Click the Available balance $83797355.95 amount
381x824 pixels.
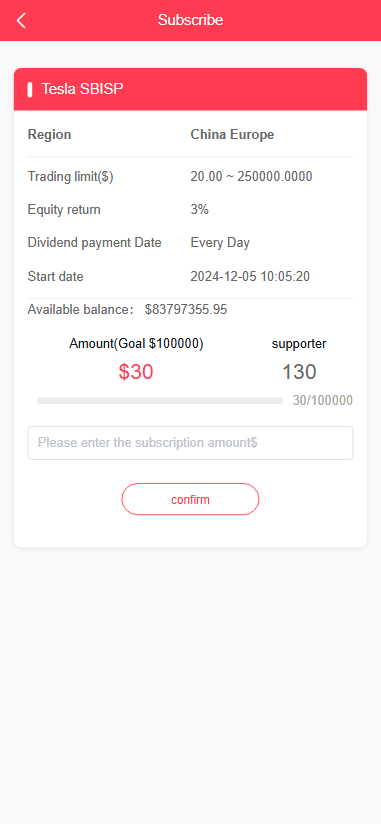(x=186, y=310)
